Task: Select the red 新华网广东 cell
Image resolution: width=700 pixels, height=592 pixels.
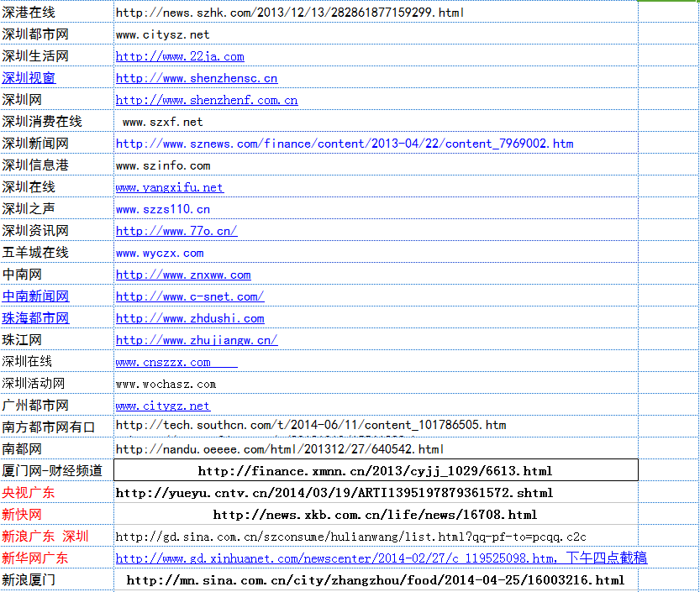Action: (x=57, y=558)
